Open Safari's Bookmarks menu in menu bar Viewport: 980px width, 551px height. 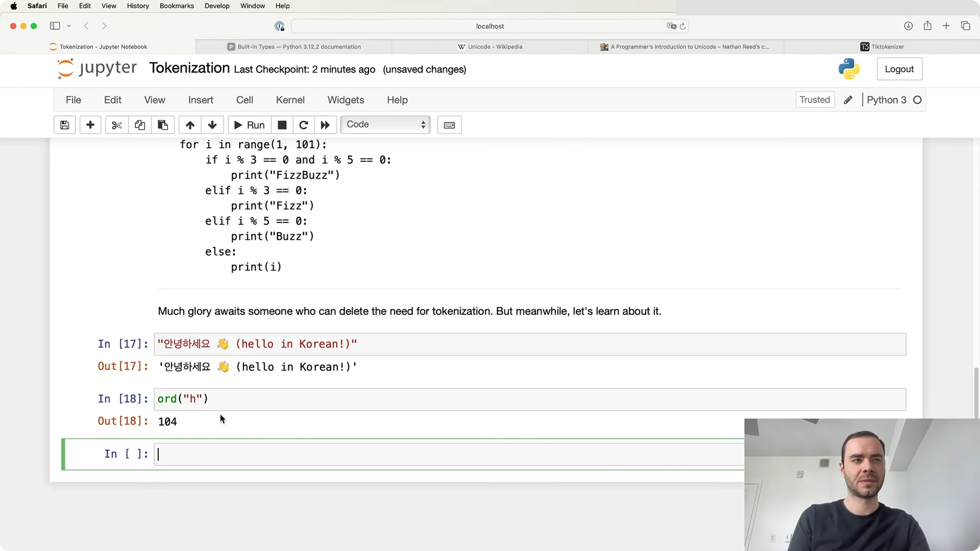click(x=177, y=6)
